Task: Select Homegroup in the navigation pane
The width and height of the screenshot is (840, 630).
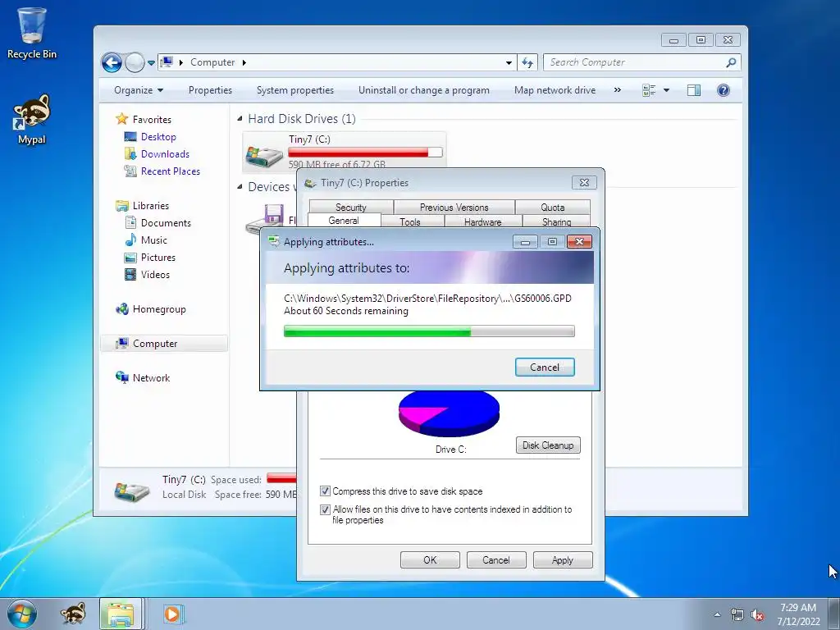Action: (158, 308)
